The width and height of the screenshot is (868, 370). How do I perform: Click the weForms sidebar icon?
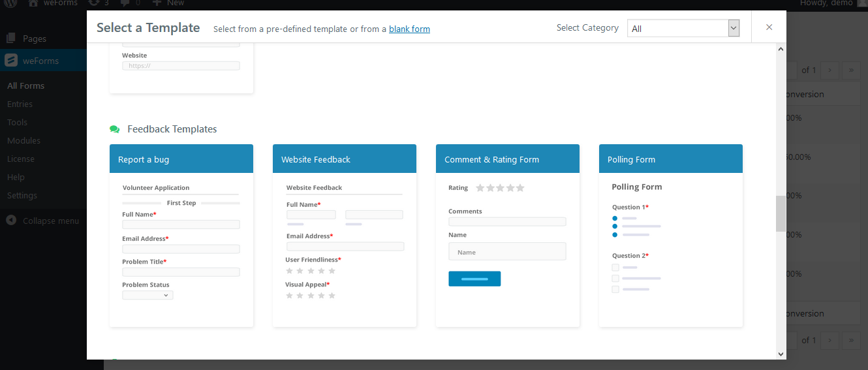click(x=11, y=61)
